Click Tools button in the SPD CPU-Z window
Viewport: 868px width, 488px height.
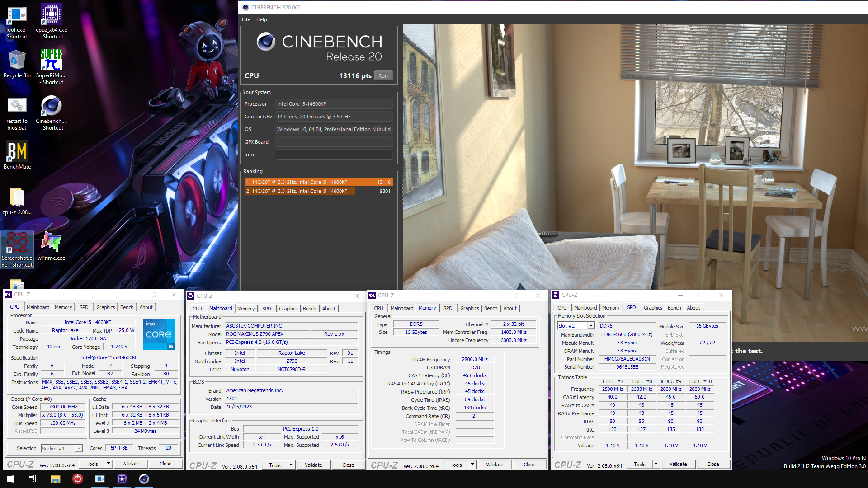[640, 464]
